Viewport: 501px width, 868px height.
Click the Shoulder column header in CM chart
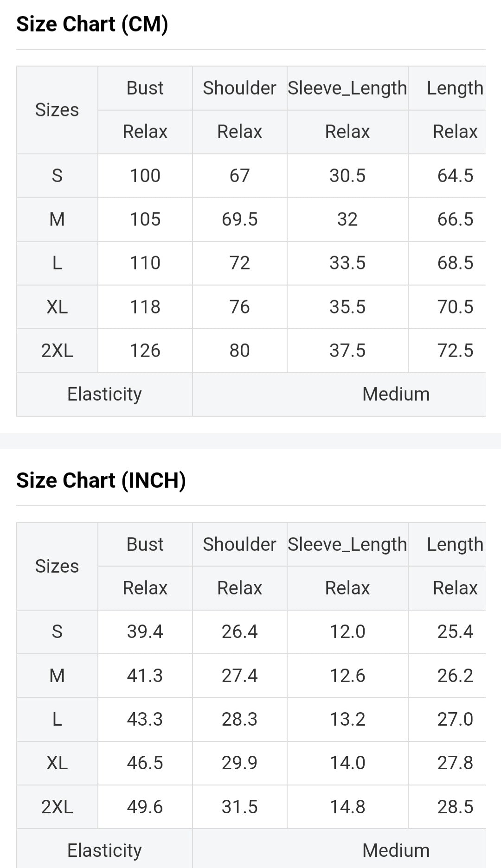coord(239,88)
